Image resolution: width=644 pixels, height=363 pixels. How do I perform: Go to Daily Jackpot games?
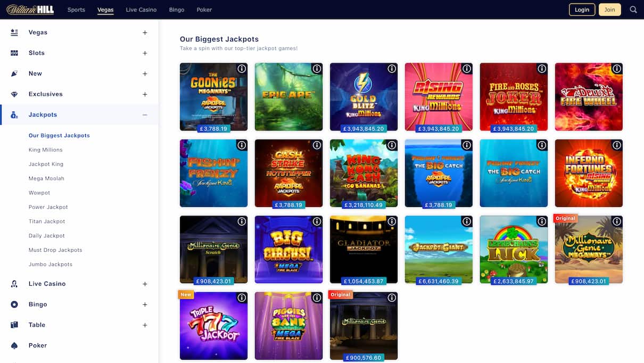coord(47,236)
